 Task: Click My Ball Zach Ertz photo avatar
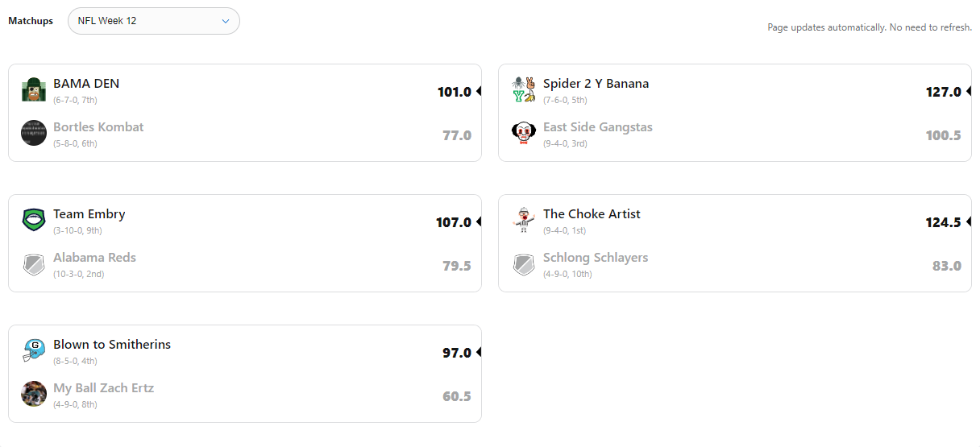(x=34, y=394)
